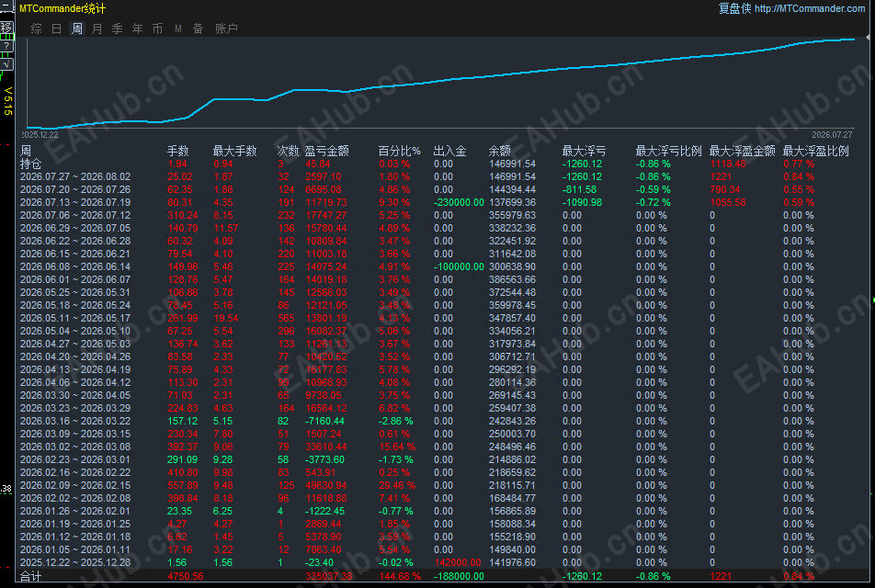Open the 账户 account tab
Image resolution: width=875 pixels, height=588 pixels.
tap(226, 28)
